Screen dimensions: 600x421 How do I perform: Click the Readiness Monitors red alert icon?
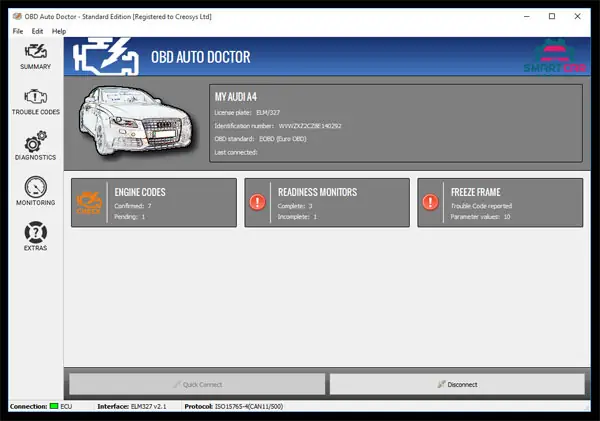coord(258,202)
